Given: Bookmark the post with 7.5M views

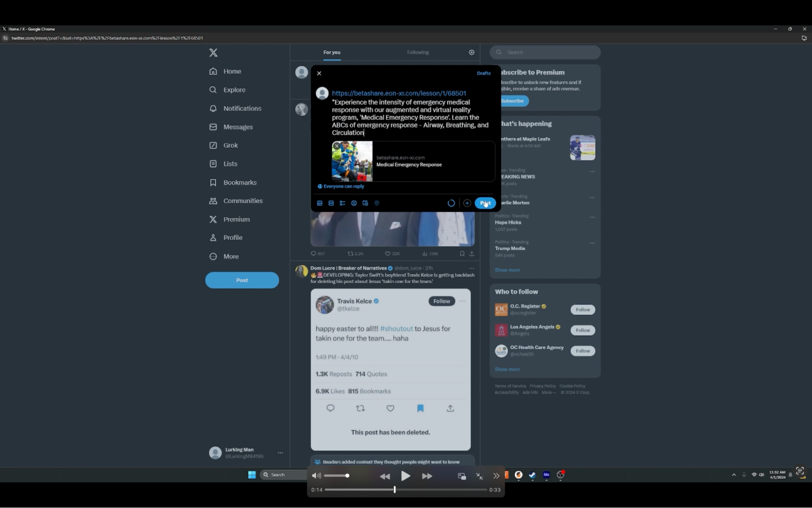Looking at the screenshot, I should click(x=462, y=254).
